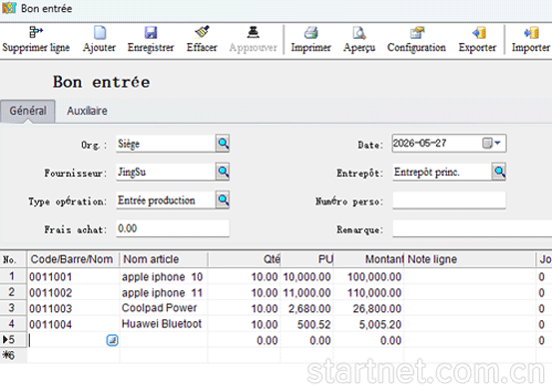Save with the Enregistrer floppy icon

pos(151,33)
